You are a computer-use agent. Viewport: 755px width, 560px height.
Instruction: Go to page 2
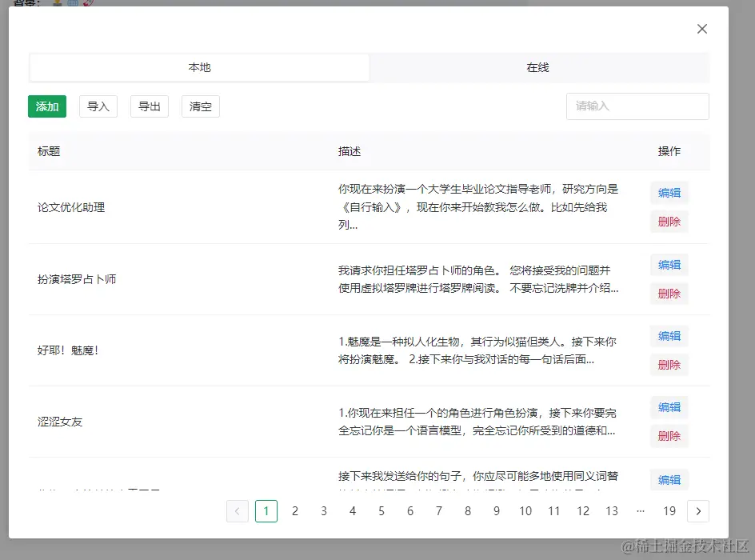coord(295,511)
